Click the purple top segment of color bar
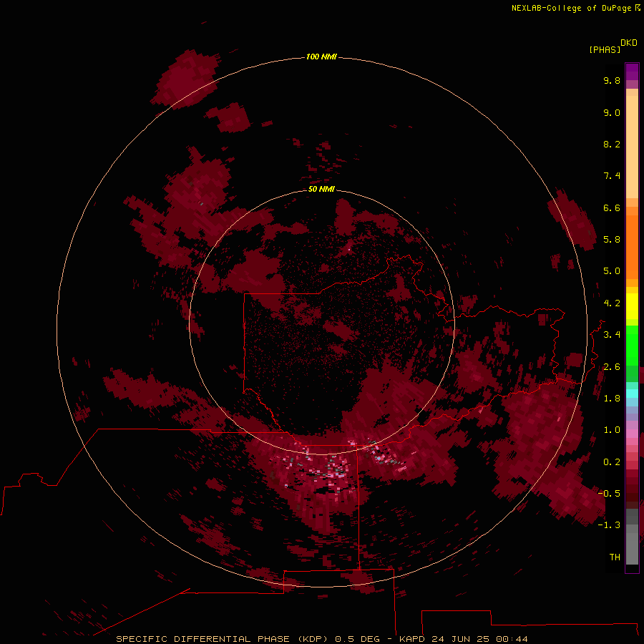The width and height of the screenshot is (644, 644). tap(632, 72)
